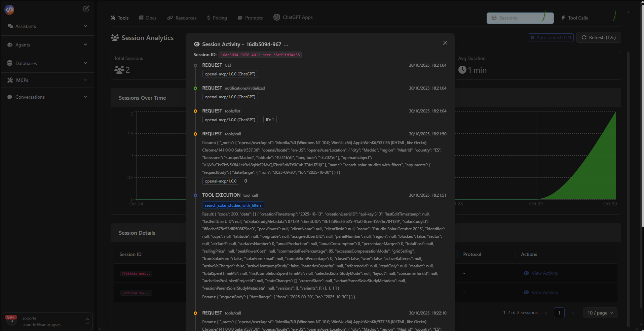The height and width of the screenshot is (331, 644).
Task: Expand the Conversations section chevron
Action: [85, 97]
